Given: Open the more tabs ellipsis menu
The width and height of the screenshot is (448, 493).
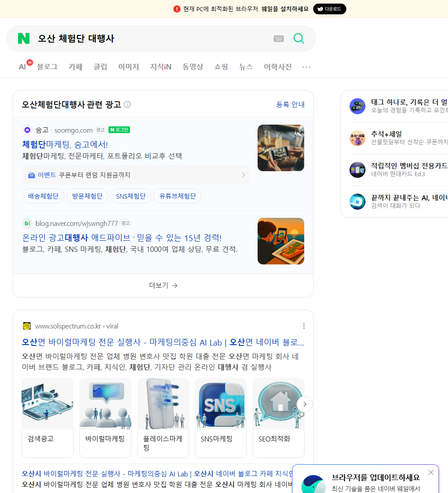Looking at the screenshot, I should coord(306,67).
